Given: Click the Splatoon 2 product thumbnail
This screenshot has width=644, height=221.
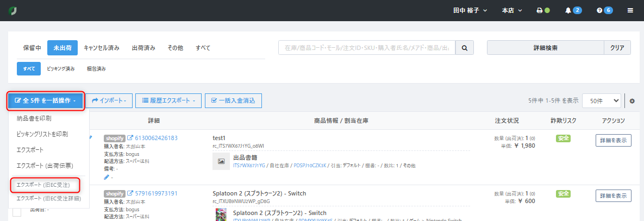Looking at the screenshot, I should (221, 214).
